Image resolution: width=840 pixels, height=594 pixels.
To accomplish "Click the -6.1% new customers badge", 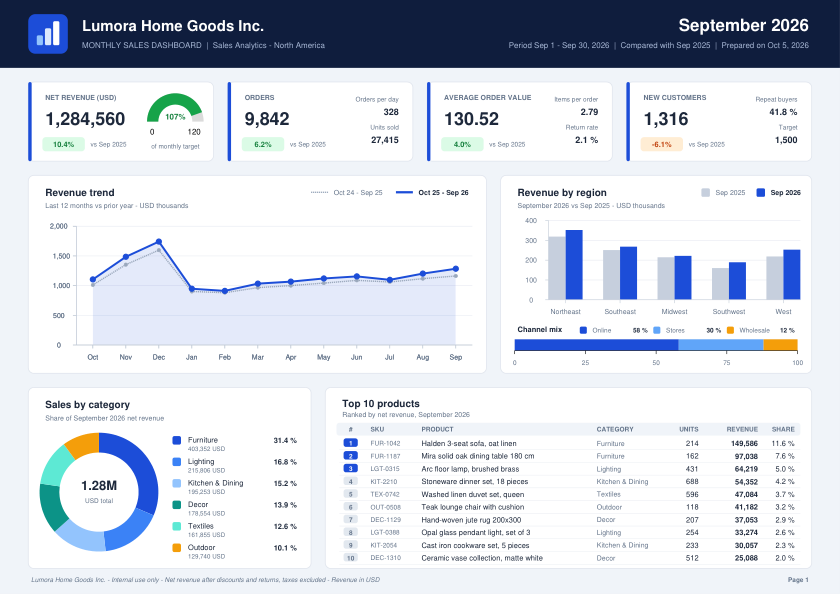I will click(x=662, y=144).
